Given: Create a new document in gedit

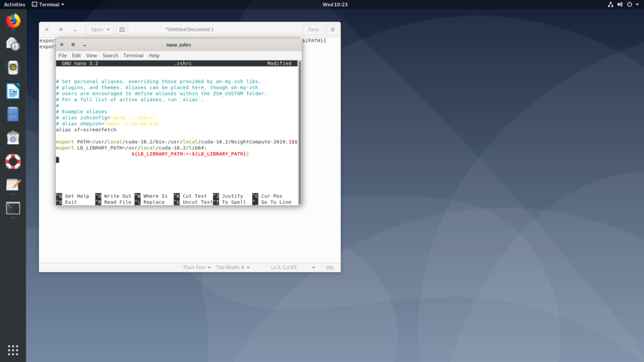Looking at the screenshot, I should pos(122,30).
